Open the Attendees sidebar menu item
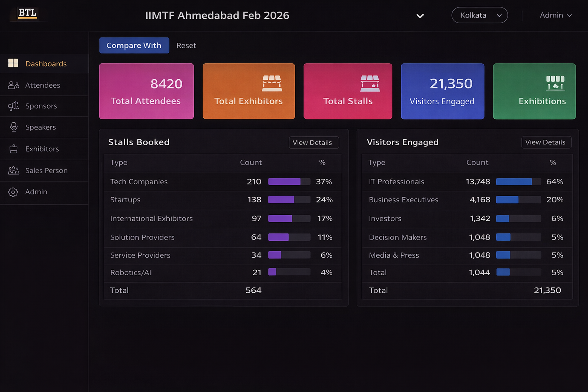Image resolution: width=588 pixels, height=392 pixels. pyautogui.click(x=42, y=85)
